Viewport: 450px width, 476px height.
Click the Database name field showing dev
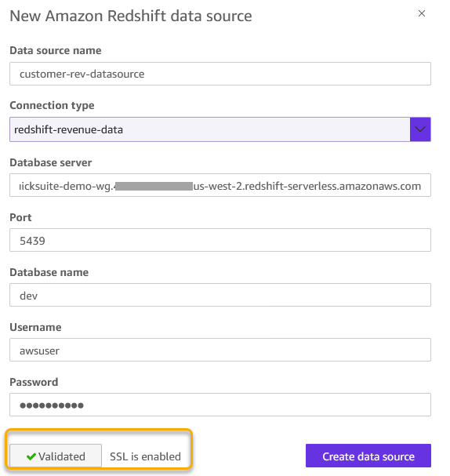[x=220, y=295]
